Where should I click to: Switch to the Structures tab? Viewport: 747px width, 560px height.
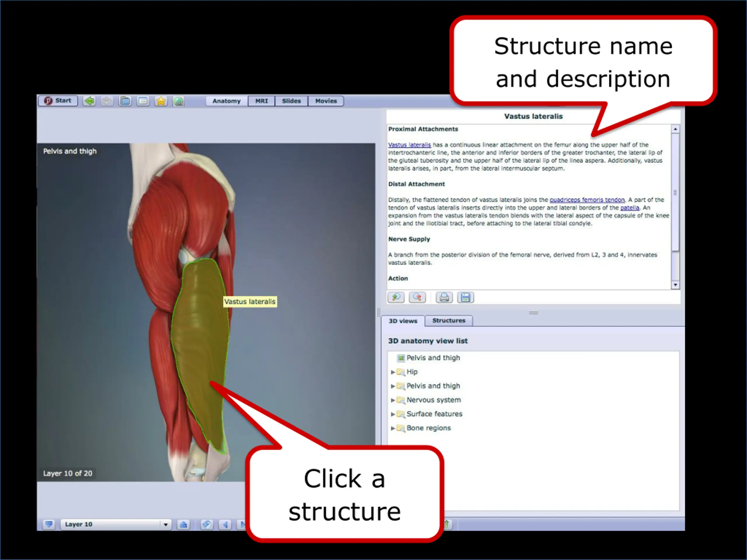pos(449,320)
